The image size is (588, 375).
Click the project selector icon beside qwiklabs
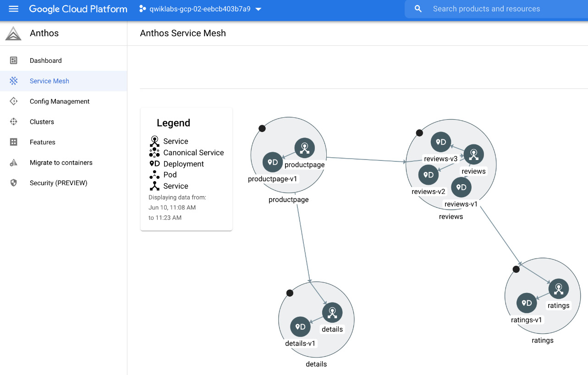coord(143,9)
